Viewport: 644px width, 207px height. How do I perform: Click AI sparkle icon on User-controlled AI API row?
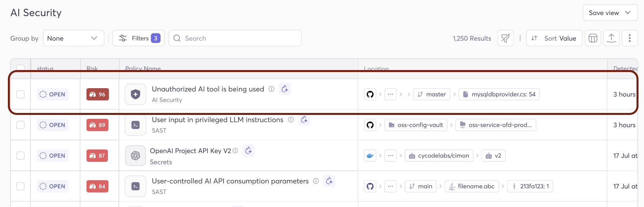[x=329, y=181]
